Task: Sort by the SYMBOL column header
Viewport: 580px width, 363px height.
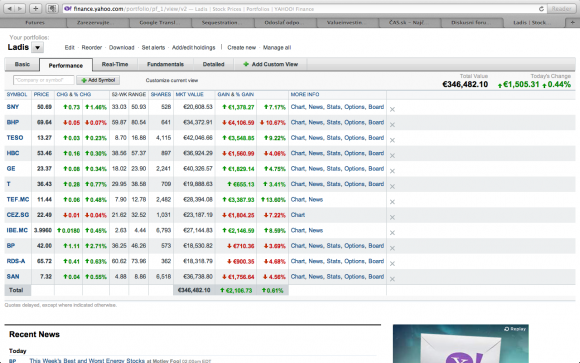Action: (x=17, y=95)
